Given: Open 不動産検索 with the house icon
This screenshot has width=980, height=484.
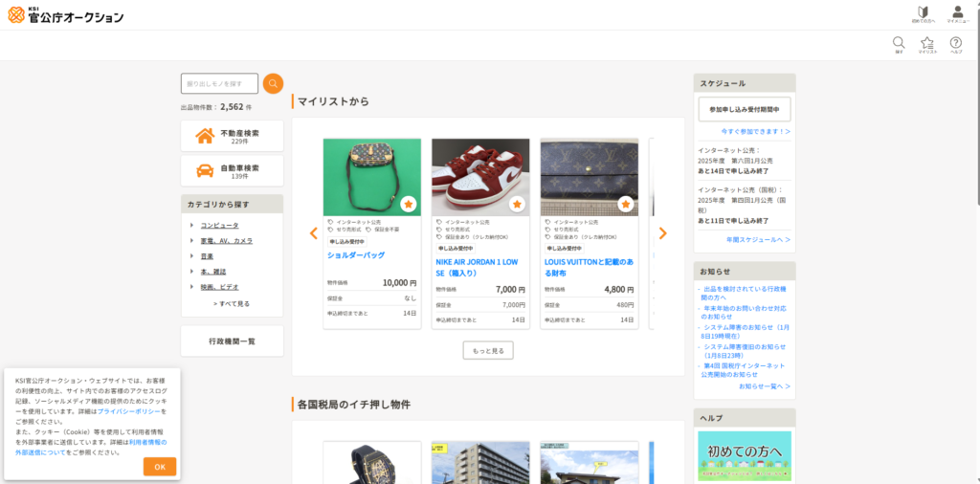Looking at the screenshot, I should click(232, 136).
